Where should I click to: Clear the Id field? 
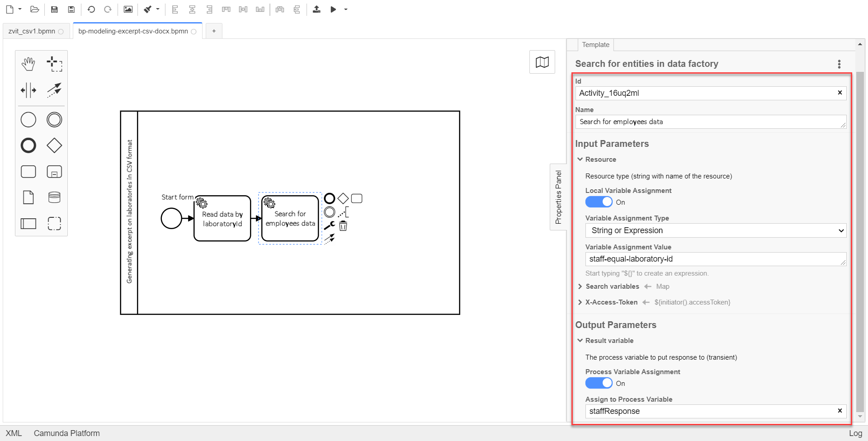click(x=840, y=93)
